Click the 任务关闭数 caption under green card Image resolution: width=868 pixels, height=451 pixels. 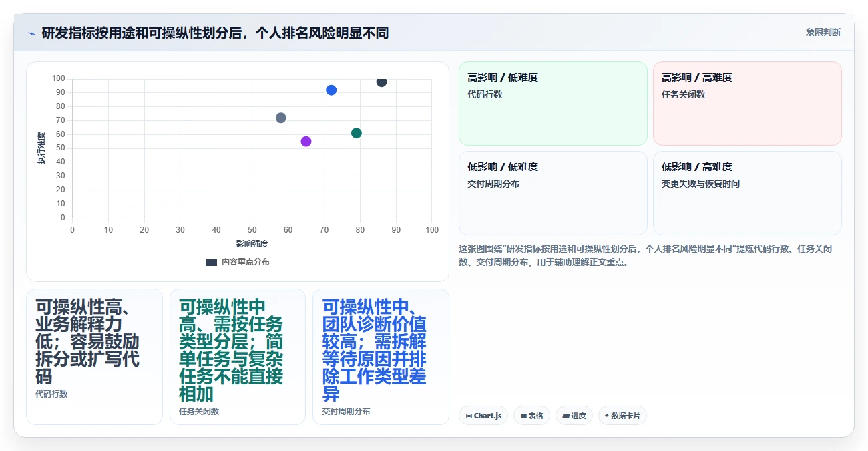tap(199, 412)
